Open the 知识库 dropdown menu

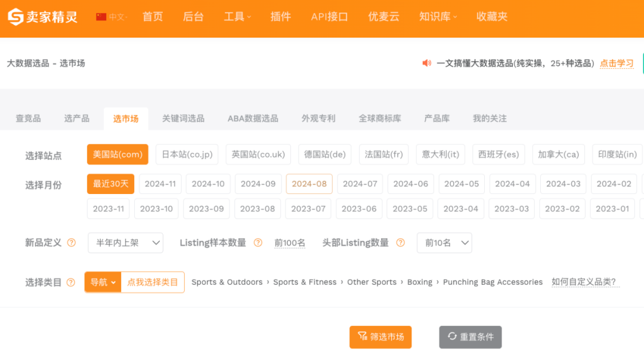click(x=438, y=17)
